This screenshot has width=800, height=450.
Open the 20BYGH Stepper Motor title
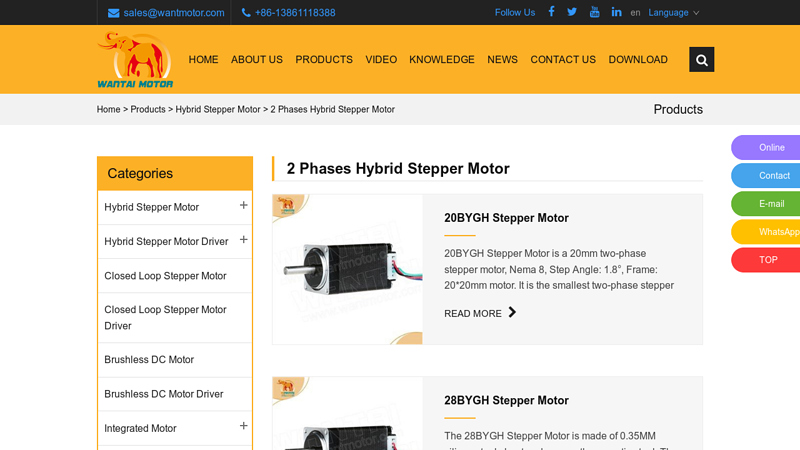pos(506,218)
